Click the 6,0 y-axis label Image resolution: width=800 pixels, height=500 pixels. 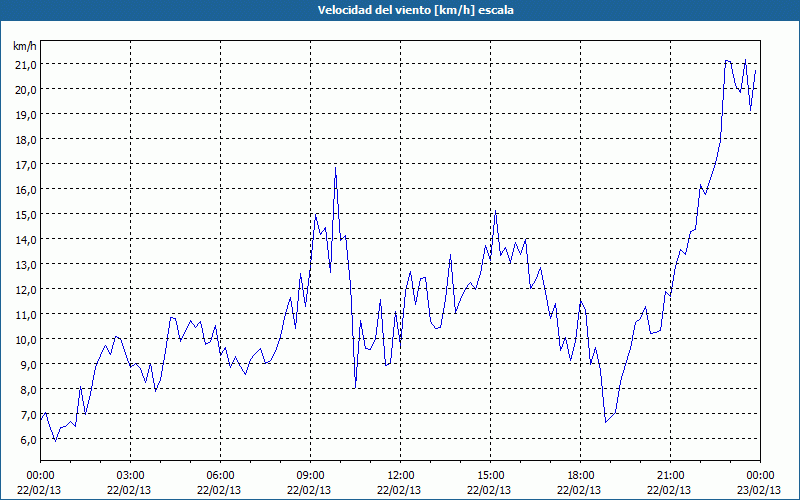tap(29, 439)
